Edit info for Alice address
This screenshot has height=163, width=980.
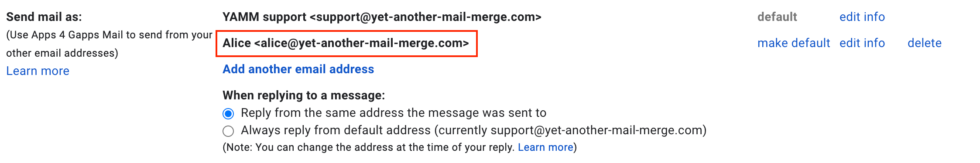coord(862,43)
